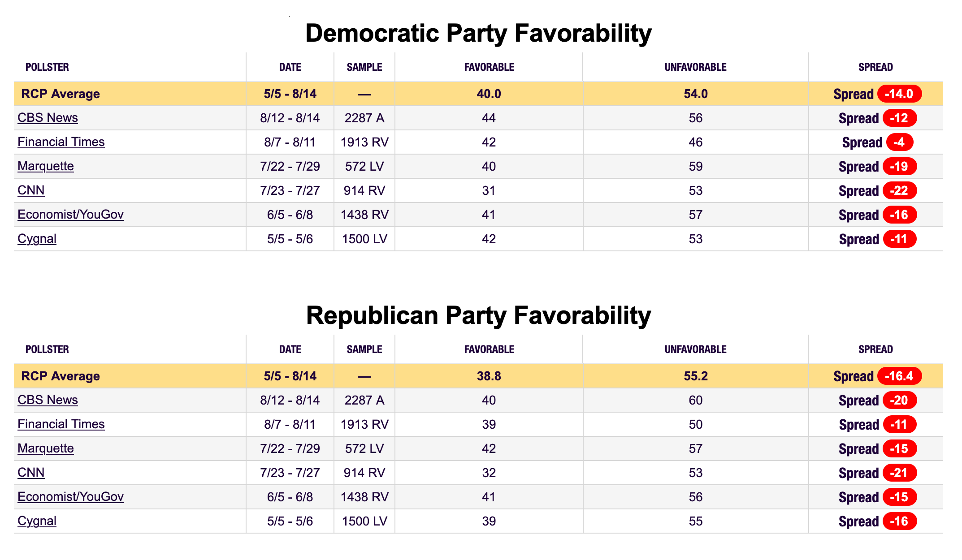Open the CBS News link in the Republican table
The width and height of the screenshot is (962, 560).
click(x=48, y=400)
